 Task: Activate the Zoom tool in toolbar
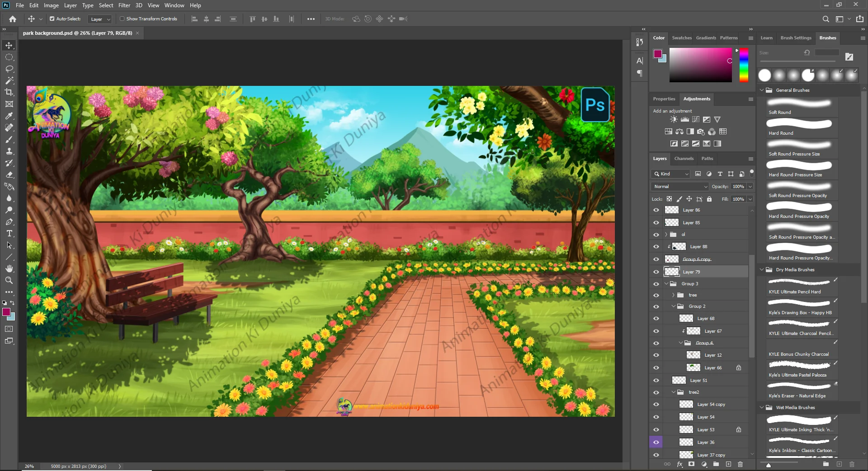[9, 280]
